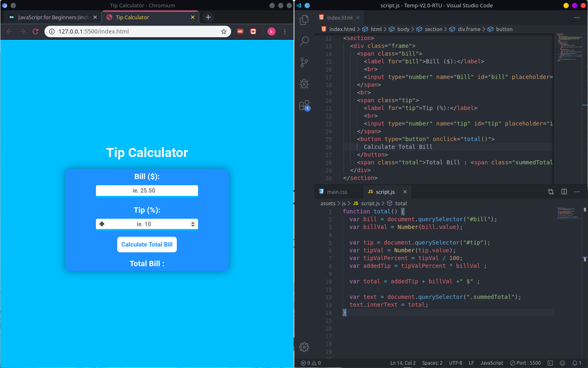Close the Tip Calculator browser tab
The height and width of the screenshot is (368, 588).
click(193, 17)
